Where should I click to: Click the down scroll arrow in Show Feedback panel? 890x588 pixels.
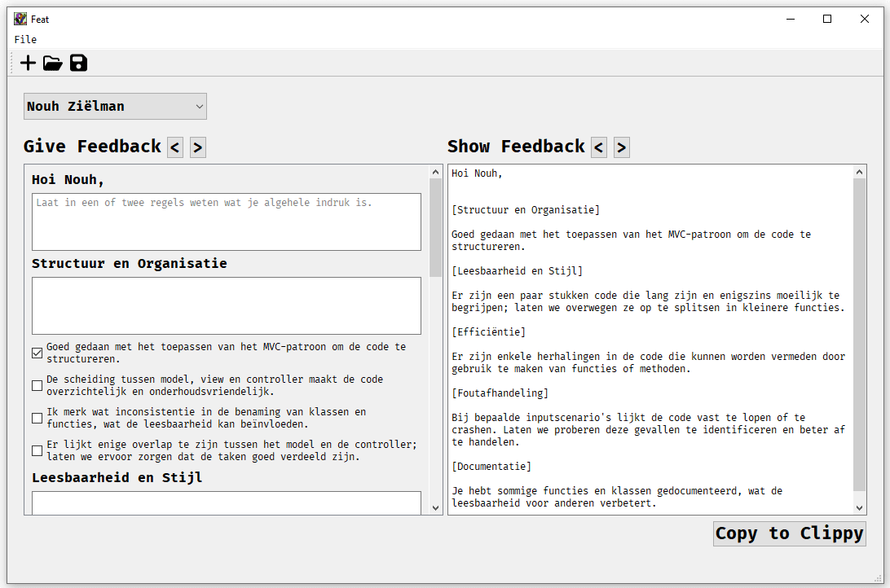pyautogui.click(x=859, y=507)
